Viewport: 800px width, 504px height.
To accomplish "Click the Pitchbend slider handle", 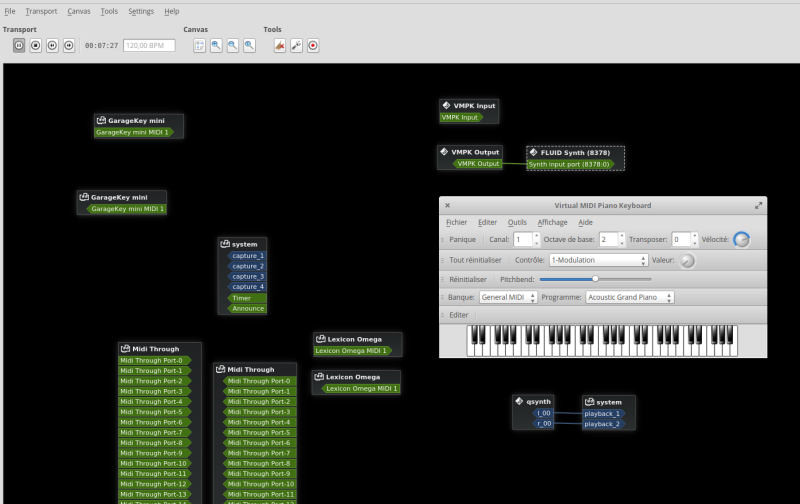I will (595, 279).
